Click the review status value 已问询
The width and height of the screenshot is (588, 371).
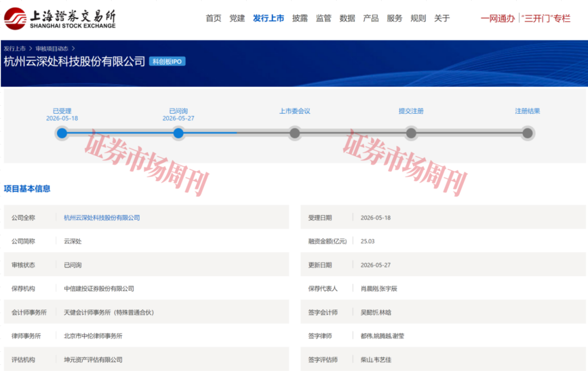click(x=73, y=265)
